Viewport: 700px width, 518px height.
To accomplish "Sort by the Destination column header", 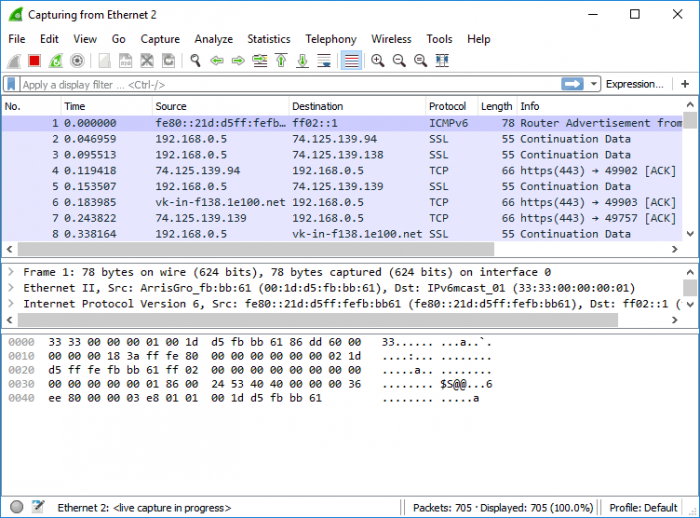I will pos(357,106).
